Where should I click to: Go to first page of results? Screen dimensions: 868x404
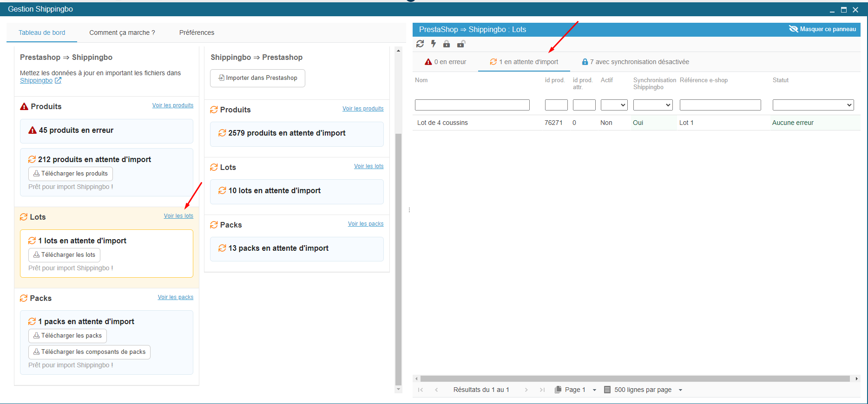click(x=421, y=390)
